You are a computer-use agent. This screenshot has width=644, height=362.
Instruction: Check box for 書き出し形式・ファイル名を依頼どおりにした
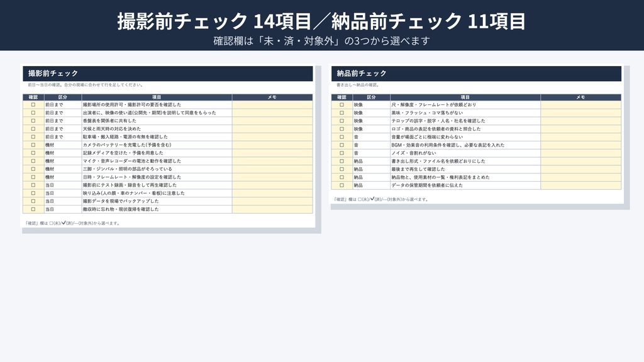click(341, 161)
